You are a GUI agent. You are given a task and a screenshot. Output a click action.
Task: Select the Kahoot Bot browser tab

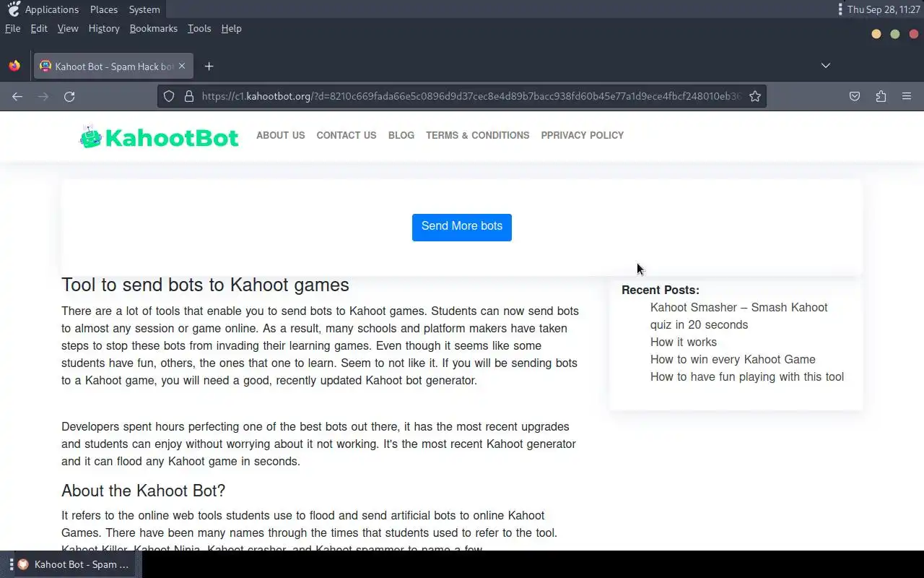tap(112, 66)
